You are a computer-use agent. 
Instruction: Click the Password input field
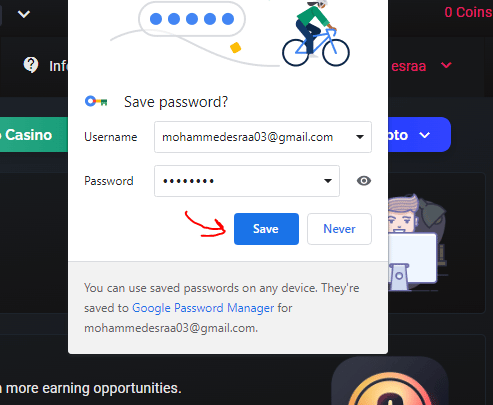pyautogui.click(x=247, y=181)
